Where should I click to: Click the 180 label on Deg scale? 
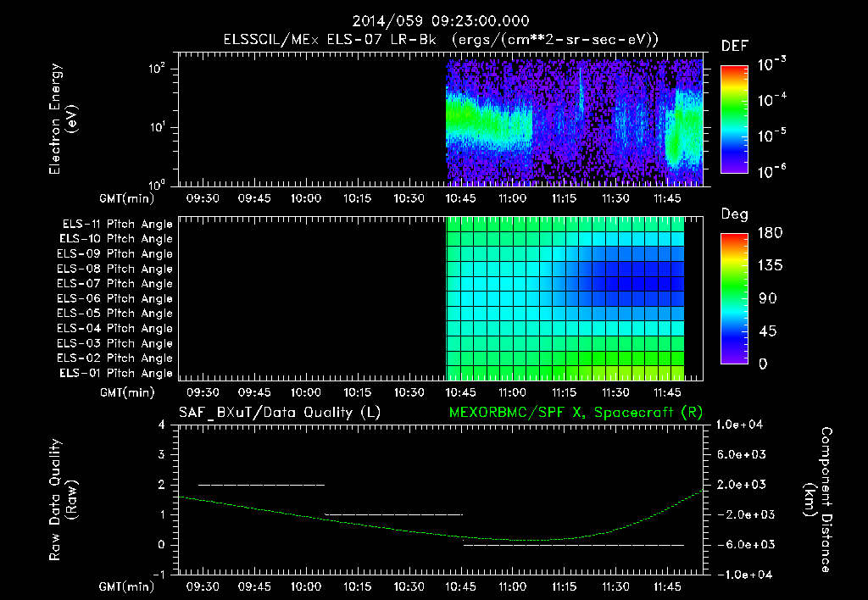[x=770, y=233]
